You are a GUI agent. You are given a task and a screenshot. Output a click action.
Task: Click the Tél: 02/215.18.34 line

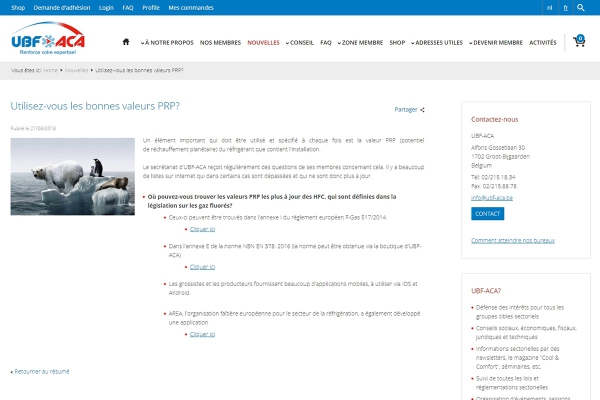[493, 177]
